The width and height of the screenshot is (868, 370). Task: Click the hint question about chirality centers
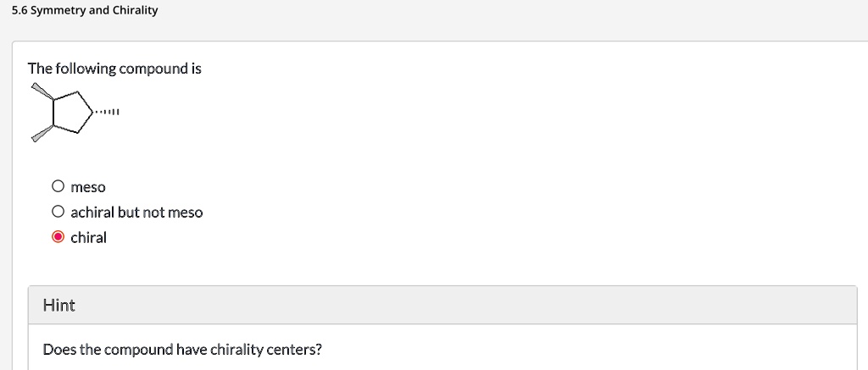coord(182,349)
